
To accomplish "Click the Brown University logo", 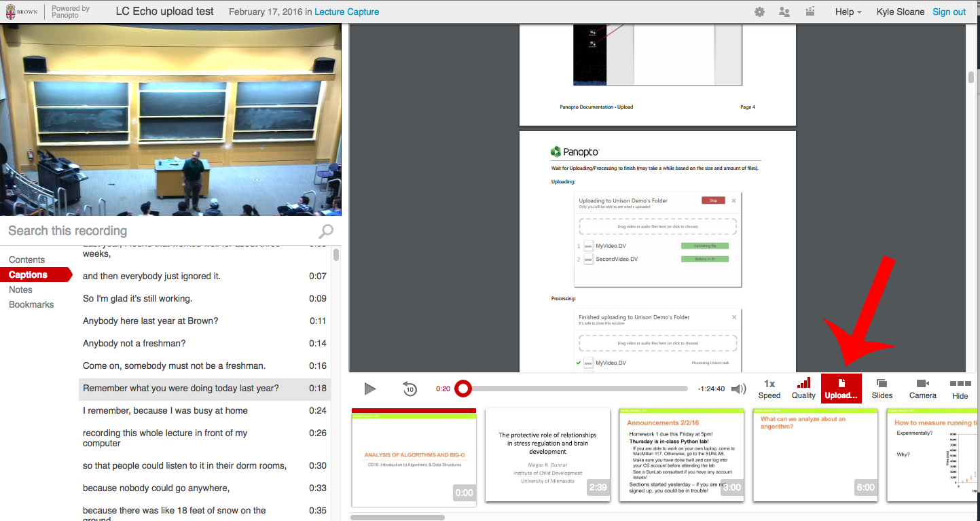I will click(22, 12).
